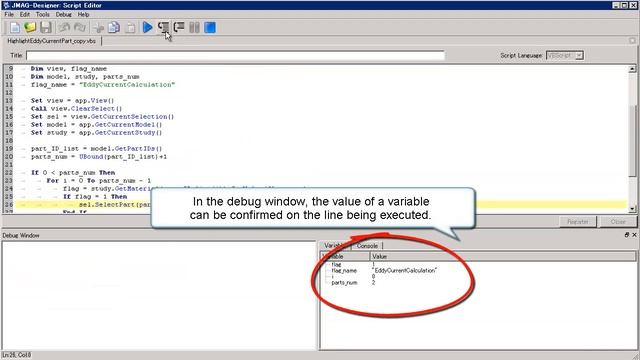The height and width of the screenshot is (360, 640).
Task: Click the Paste toolbar icon
Action: (130, 28)
